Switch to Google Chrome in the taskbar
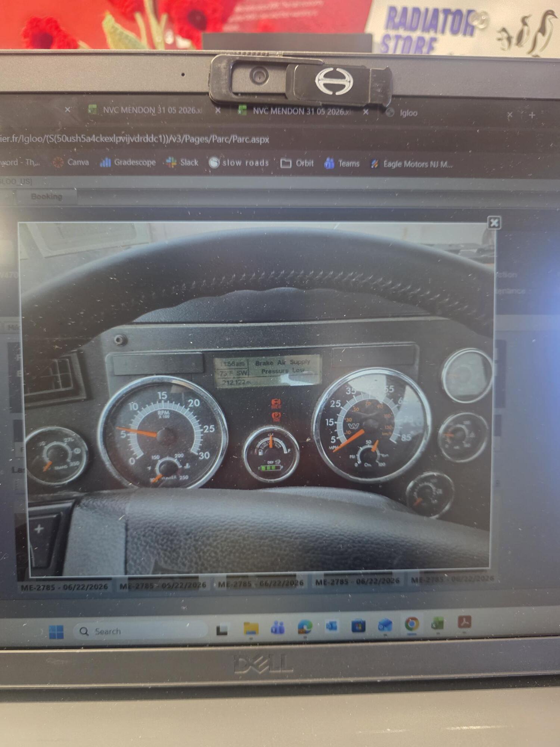This screenshot has width=560, height=747. pyautogui.click(x=412, y=624)
